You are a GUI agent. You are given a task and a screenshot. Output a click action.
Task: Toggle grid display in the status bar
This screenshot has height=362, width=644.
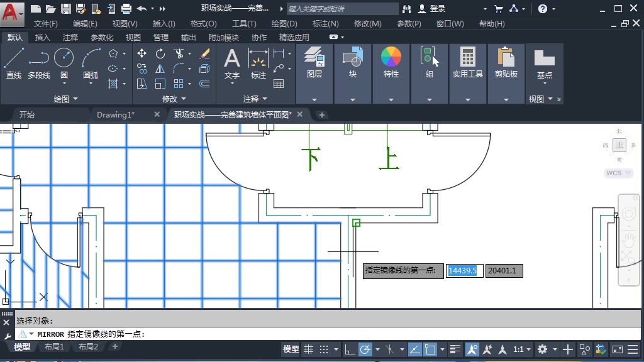308,349
